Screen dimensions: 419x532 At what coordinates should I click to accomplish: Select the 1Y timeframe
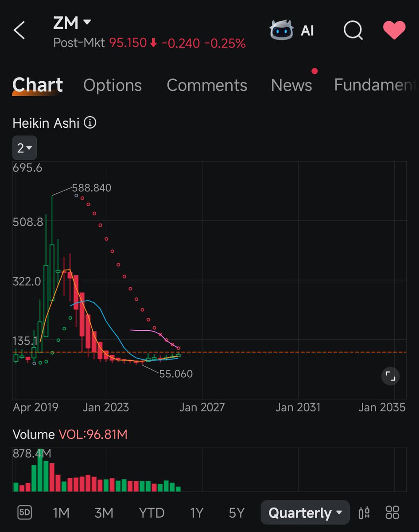click(x=197, y=513)
